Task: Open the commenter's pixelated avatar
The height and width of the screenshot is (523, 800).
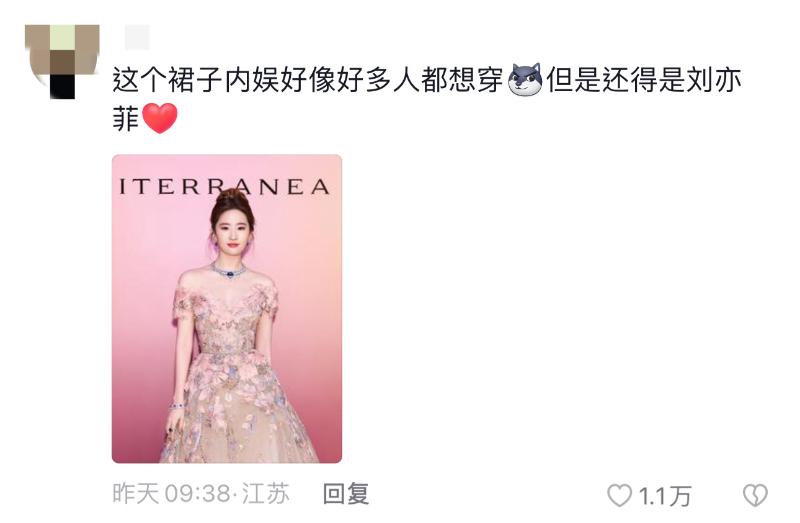Action: coord(62,61)
